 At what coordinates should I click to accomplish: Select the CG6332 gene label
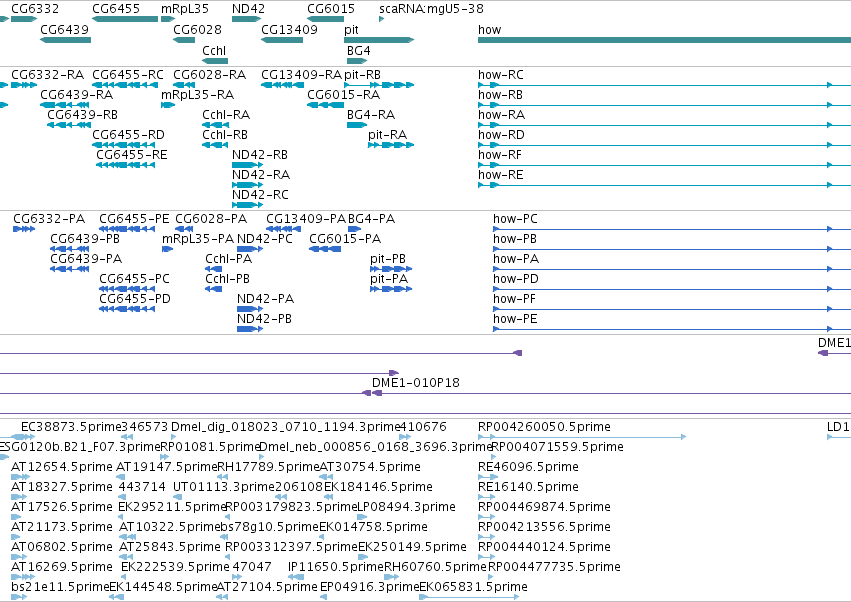click(x=35, y=9)
